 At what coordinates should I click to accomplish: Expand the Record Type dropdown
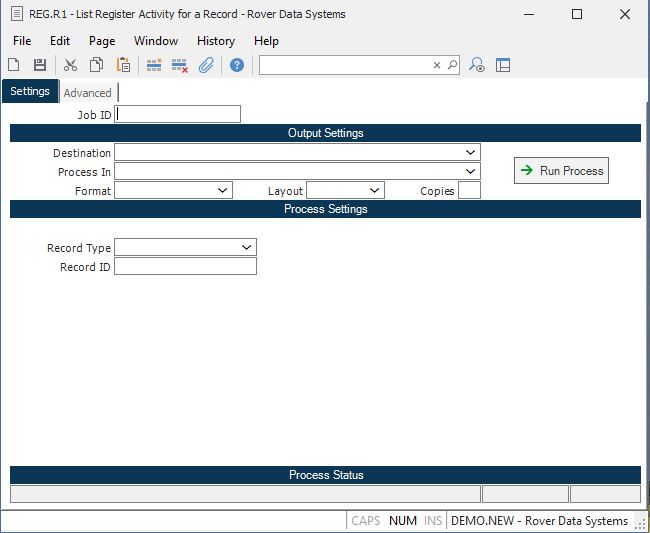(x=246, y=247)
